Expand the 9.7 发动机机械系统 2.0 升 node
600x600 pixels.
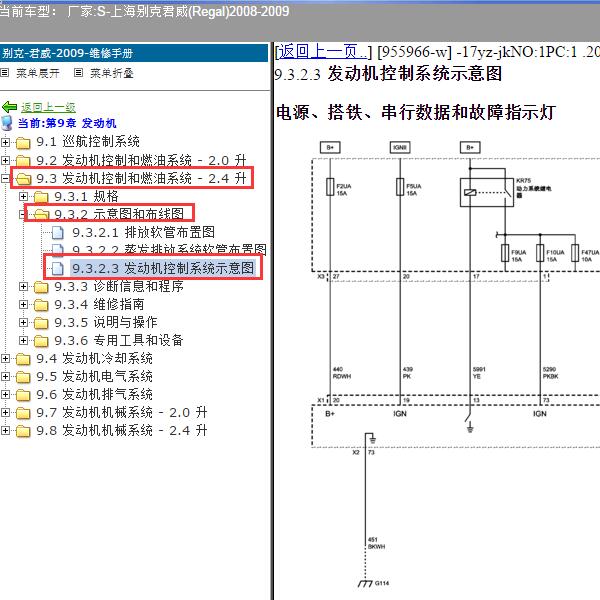[x=5, y=412]
